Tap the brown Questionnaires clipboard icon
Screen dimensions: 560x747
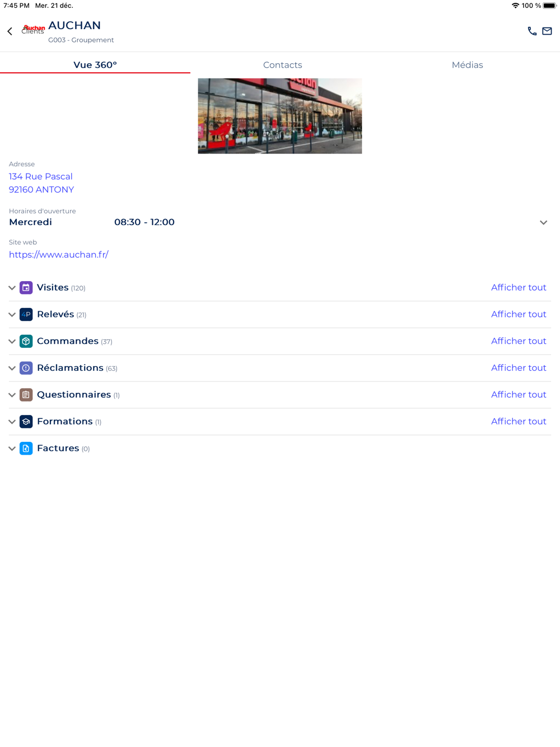26,395
